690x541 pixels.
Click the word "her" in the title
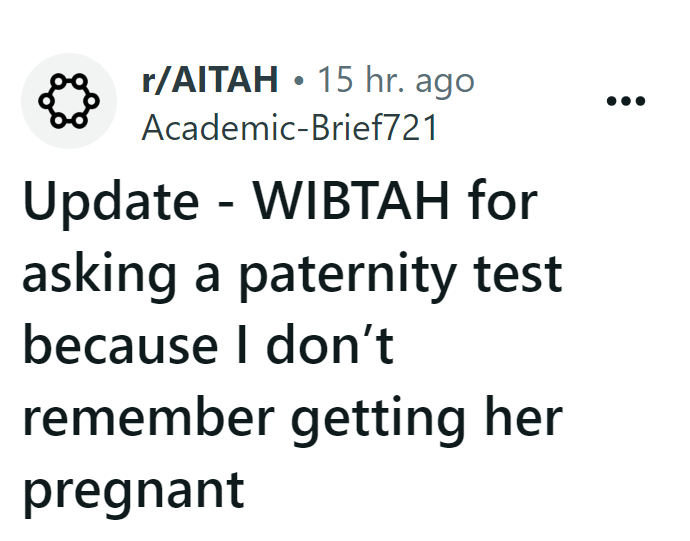526,417
